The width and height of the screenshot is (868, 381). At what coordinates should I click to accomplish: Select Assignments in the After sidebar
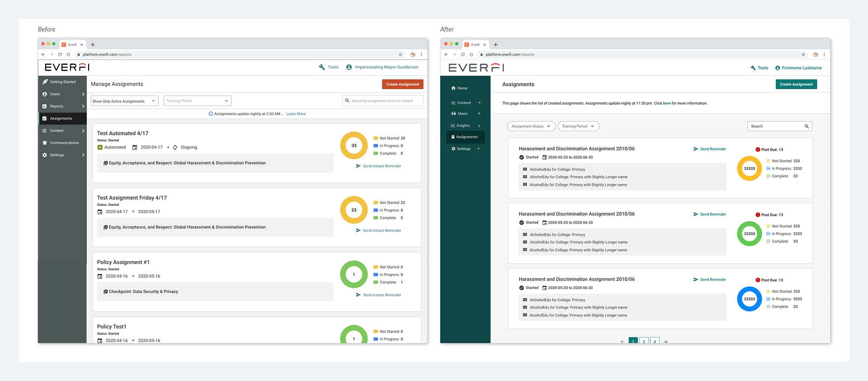click(465, 137)
